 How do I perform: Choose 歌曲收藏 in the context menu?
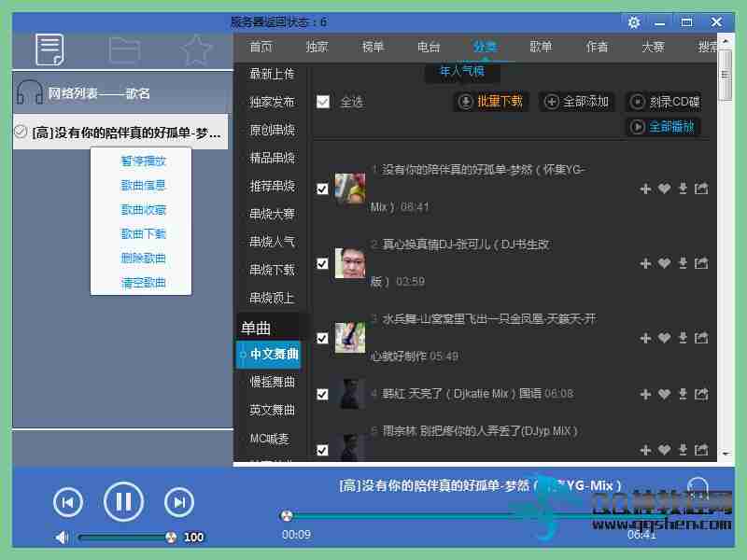(x=143, y=209)
